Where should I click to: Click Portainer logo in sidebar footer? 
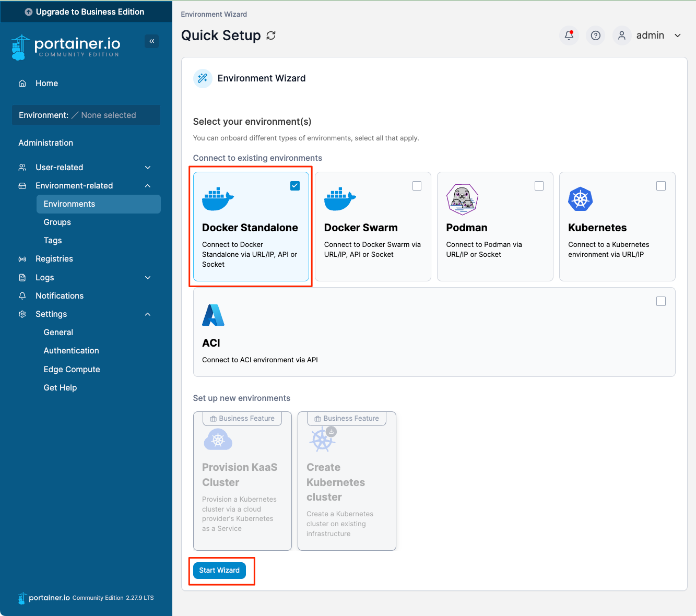[44, 598]
